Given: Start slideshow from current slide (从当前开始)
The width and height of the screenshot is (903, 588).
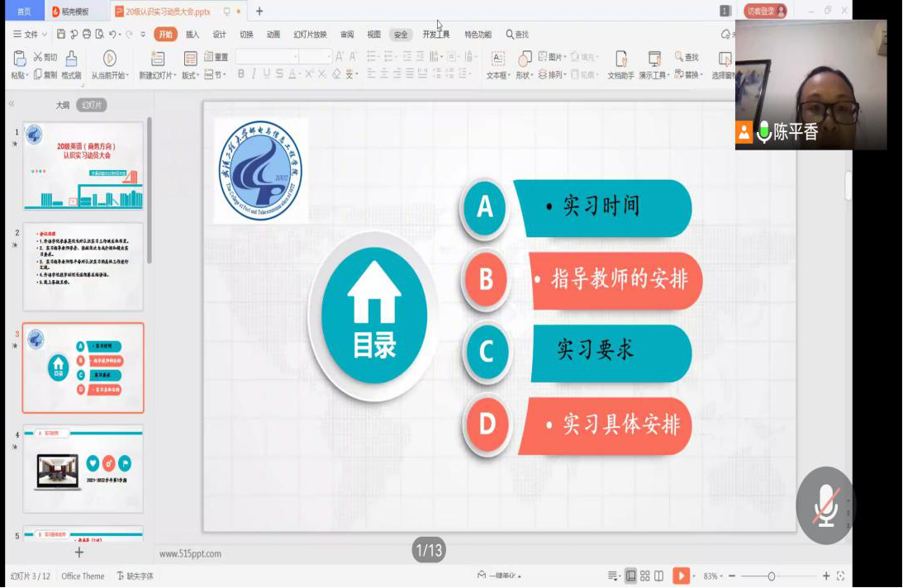Looking at the screenshot, I should pyautogui.click(x=109, y=59).
